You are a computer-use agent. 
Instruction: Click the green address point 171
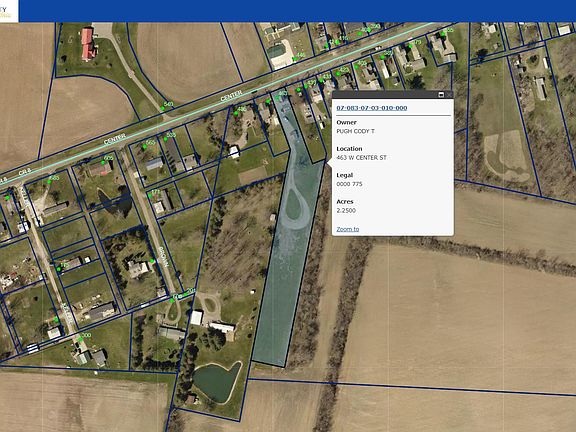pos(150,196)
